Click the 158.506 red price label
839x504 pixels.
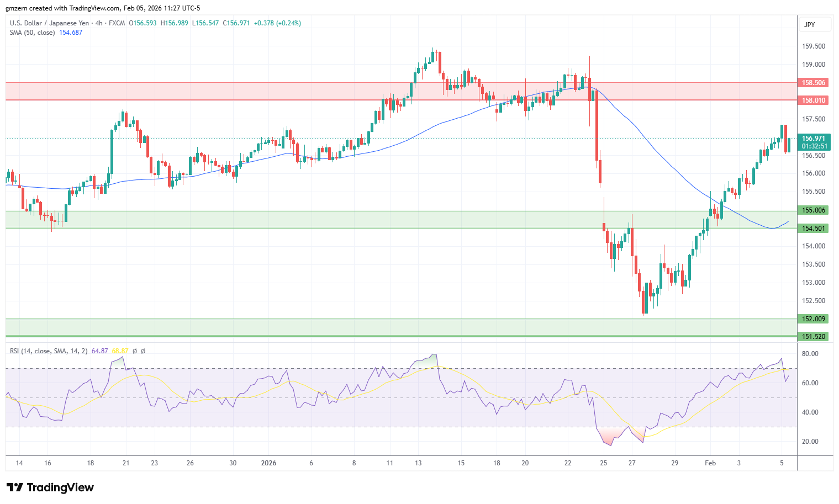coord(814,83)
